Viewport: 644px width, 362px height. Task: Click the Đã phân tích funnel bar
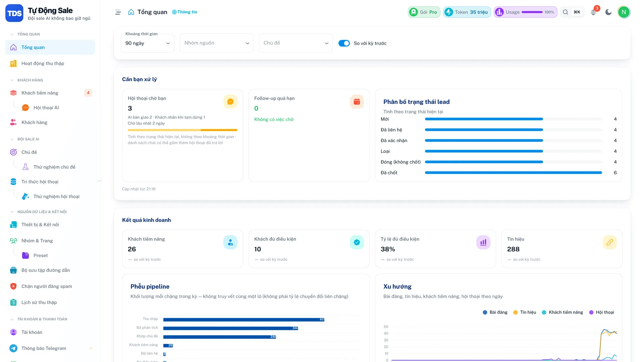231,328
